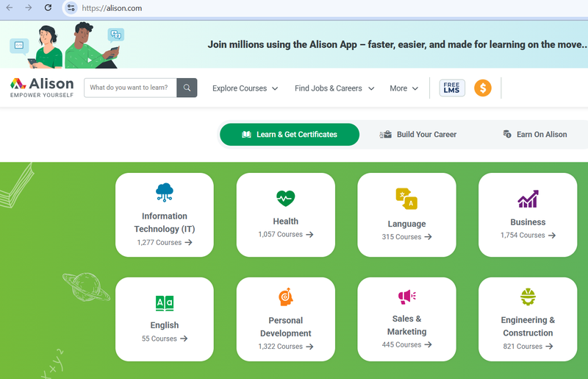The height and width of the screenshot is (379, 588).
Task: Open the 821 Courses link under Engineering & Construction
Action: [x=528, y=347]
